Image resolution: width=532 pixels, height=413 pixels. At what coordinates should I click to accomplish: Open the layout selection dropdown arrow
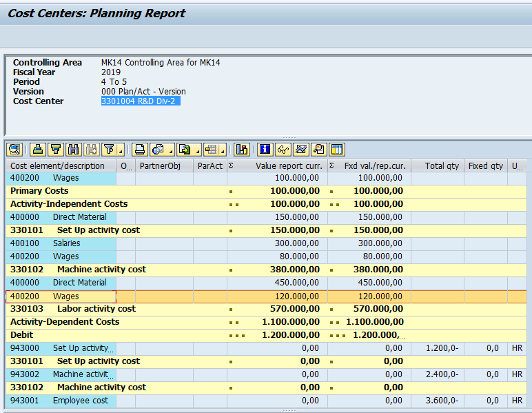(x=223, y=151)
